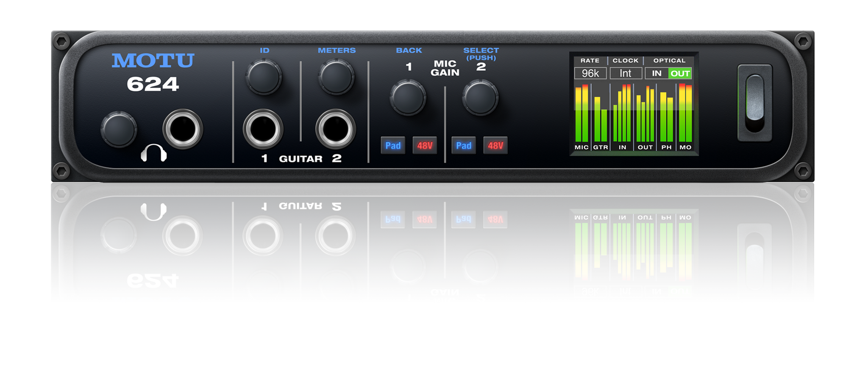Click the PH meter label
Image resolution: width=868 pixels, height=375 pixels.
click(666, 147)
